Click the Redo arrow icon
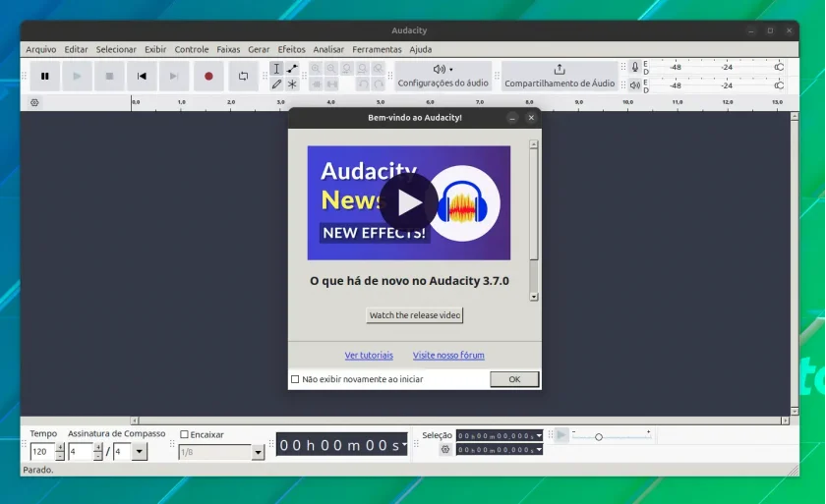This screenshot has height=504, width=826. click(379, 84)
